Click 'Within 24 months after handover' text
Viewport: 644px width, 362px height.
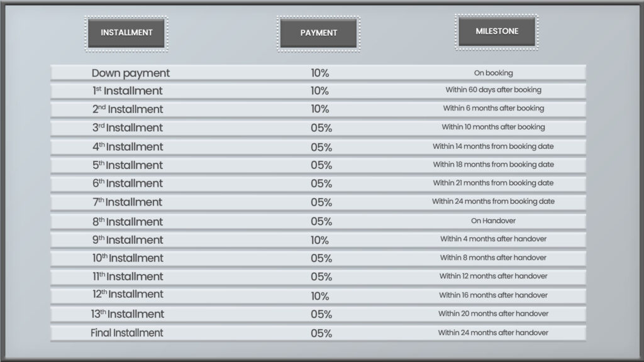(x=493, y=333)
